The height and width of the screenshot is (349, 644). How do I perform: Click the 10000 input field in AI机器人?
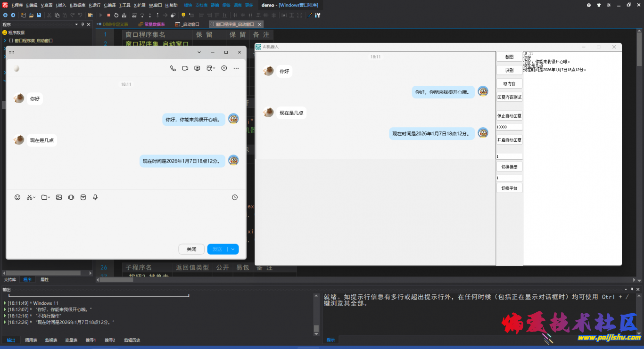509,126
